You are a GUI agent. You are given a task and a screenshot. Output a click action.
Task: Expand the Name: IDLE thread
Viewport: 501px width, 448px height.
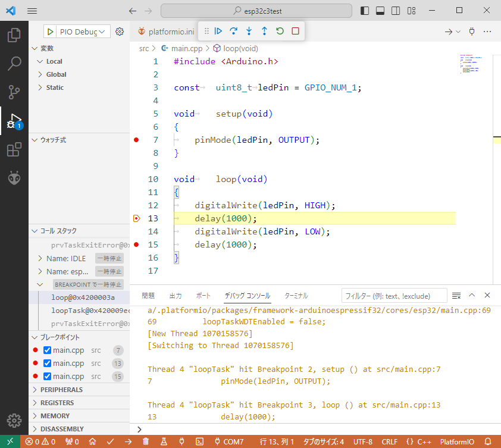click(40, 258)
